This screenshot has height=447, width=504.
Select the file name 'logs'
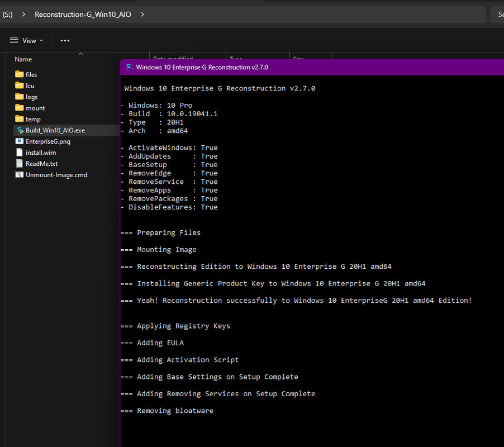(31, 97)
